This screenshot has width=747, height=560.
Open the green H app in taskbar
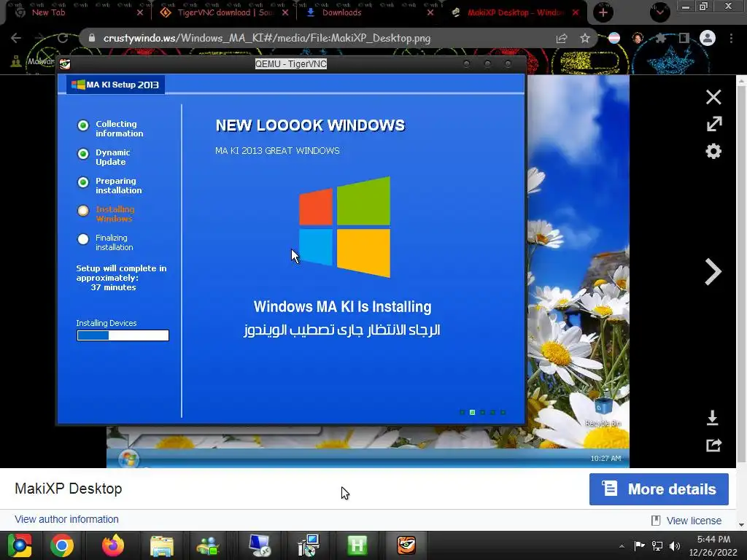pos(357,545)
